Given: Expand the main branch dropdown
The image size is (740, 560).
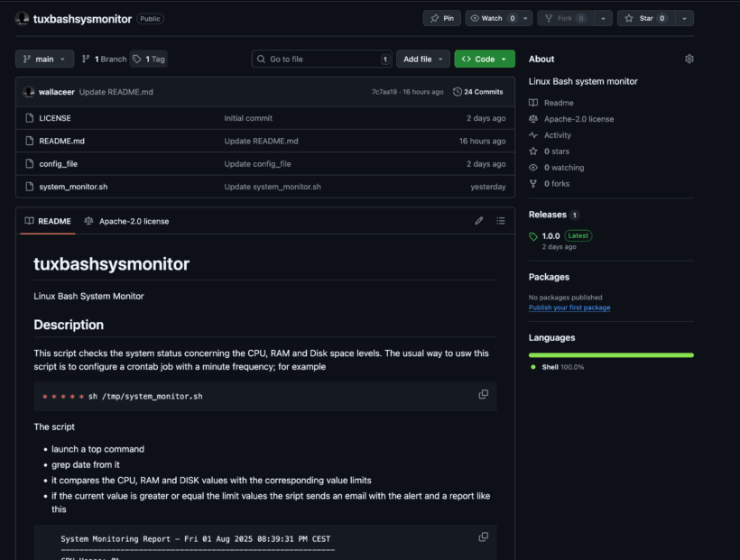Looking at the screenshot, I should click(44, 59).
